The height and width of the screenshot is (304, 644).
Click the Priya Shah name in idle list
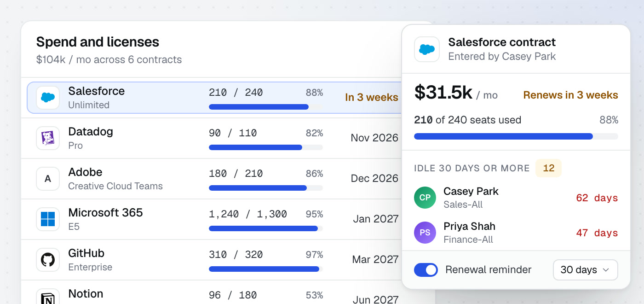(x=470, y=227)
